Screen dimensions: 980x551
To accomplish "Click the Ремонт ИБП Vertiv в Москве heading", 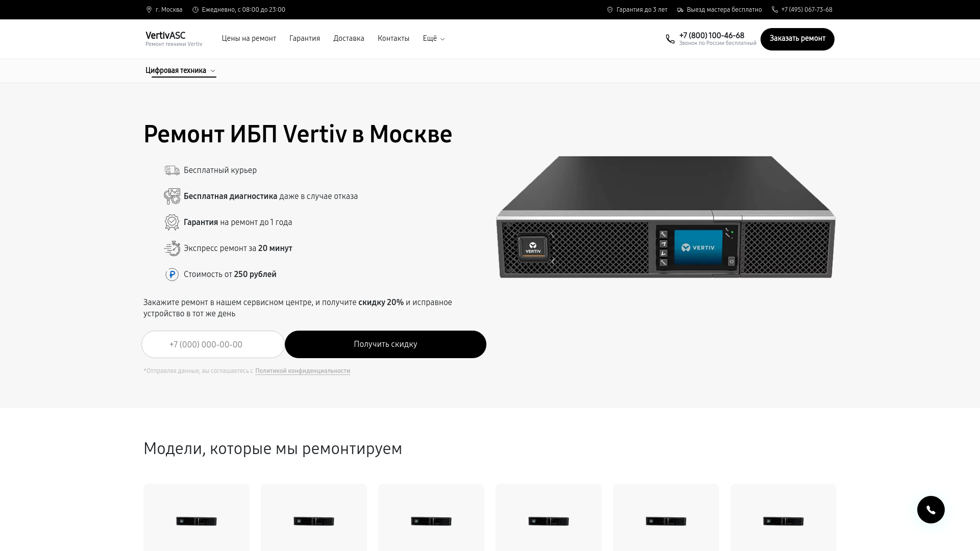I will click(298, 134).
